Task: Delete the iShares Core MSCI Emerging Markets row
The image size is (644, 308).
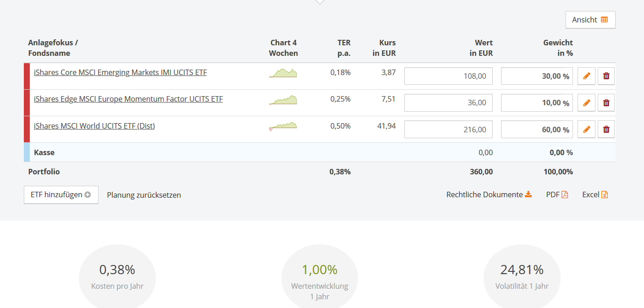Action: (606, 76)
